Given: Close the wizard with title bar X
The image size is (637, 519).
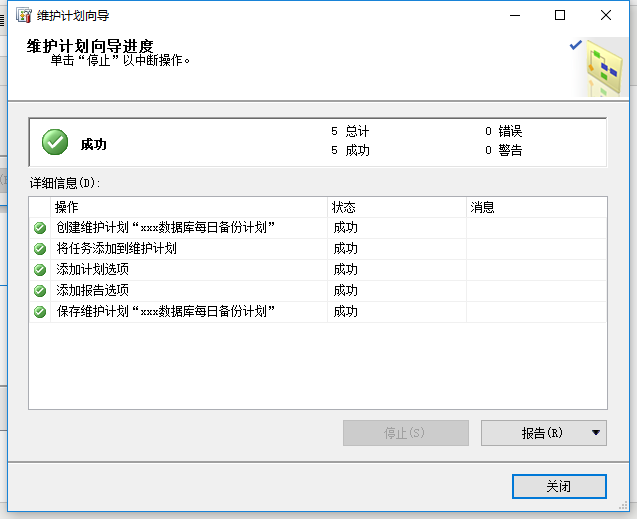Looking at the screenshot, I should [606, 15].
